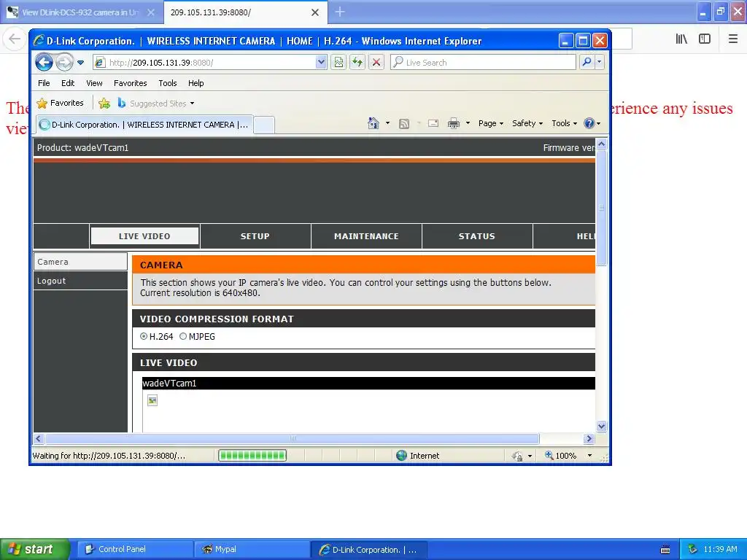This screenshot has width=747, height=560.
Task: Open the Home button dropdown arrow
Action: pyautogui.click(x=387, y=123)
